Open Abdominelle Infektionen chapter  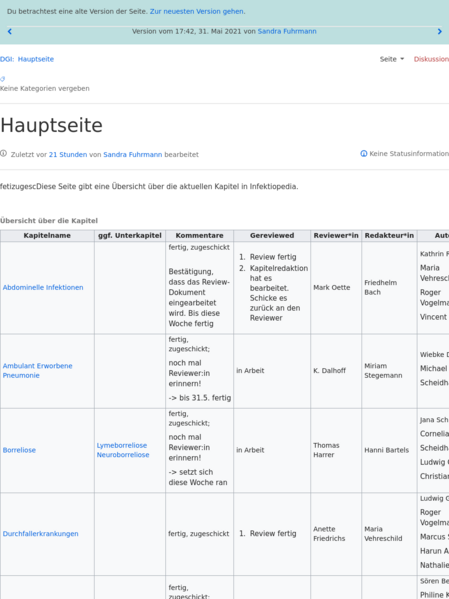43,288
